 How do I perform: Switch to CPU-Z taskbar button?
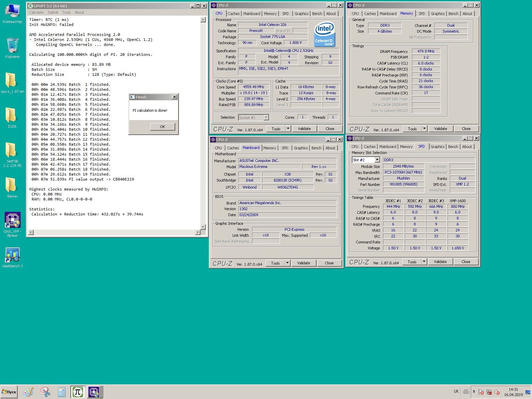point(94,392)
